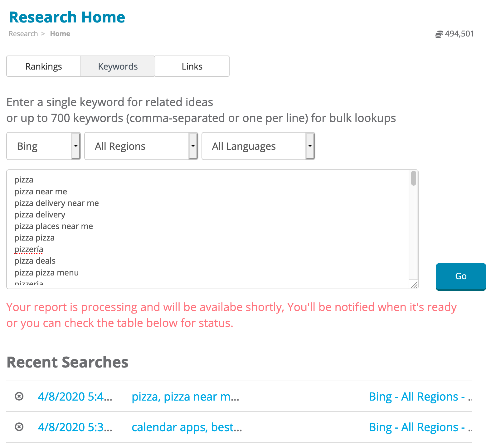Open the Links tab
Screen dimensions: 491x448
click(x=192, y=66)
